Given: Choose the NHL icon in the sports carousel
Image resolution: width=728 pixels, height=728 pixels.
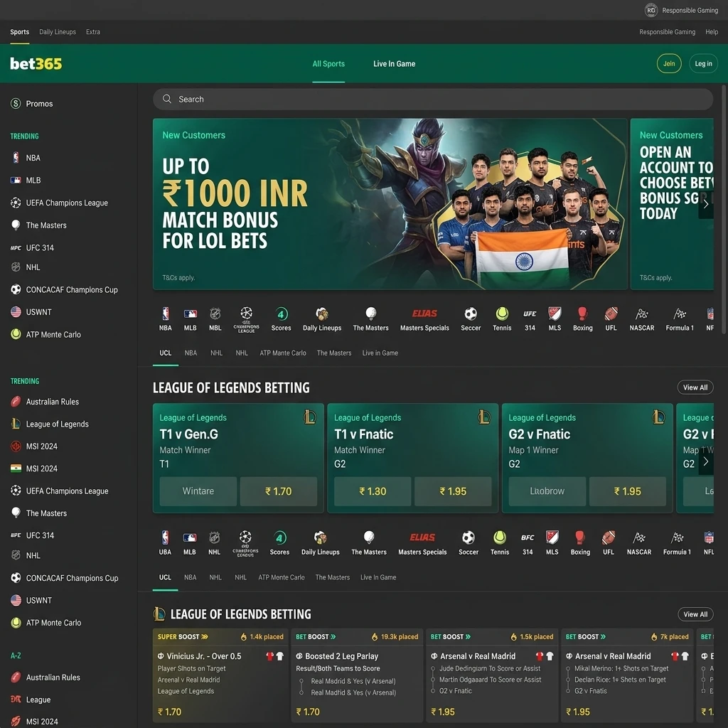Looking at the screenshot, I should 214,543.
